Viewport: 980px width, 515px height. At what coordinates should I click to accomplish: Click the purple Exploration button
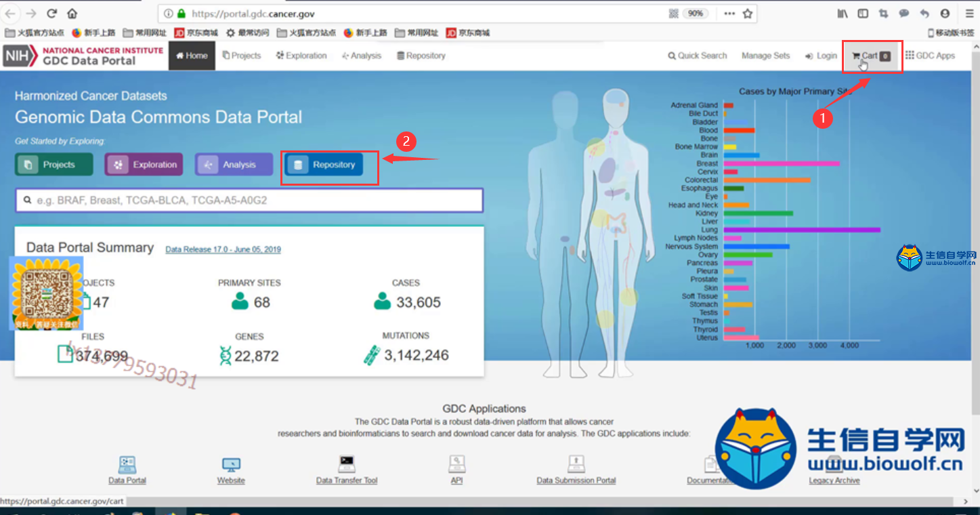144,165
